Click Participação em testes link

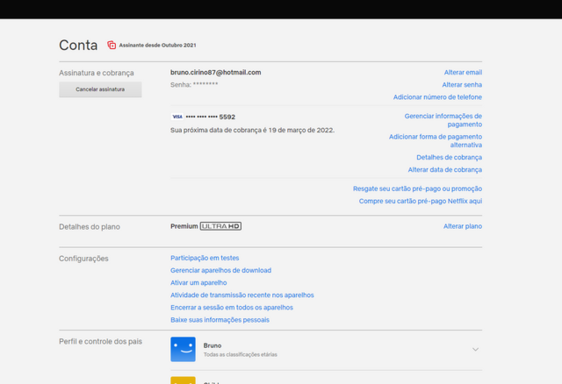click(205, 258)
